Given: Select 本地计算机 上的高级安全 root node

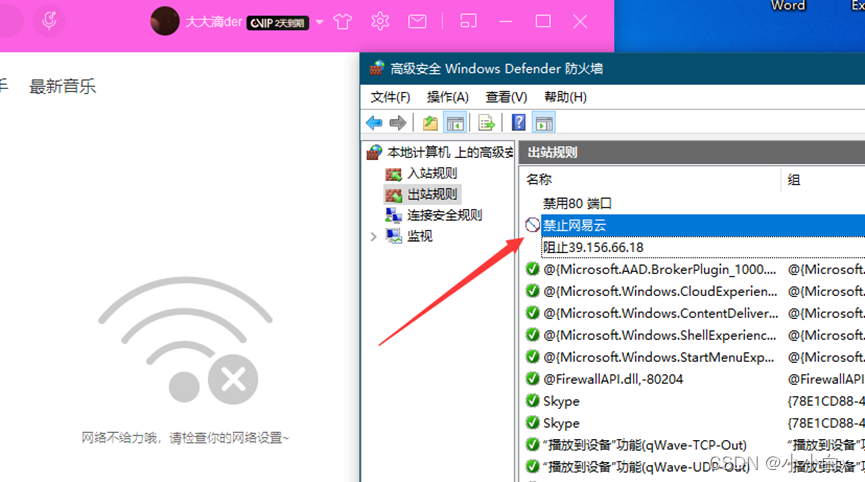Looking at the screenshot, I should pyautogui.click(x=450, y=152).
